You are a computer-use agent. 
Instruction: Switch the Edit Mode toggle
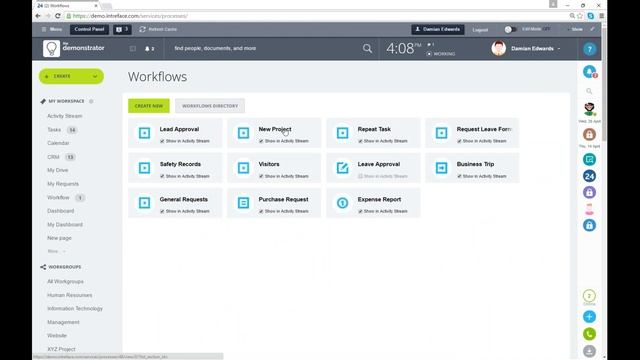pyautogui.click(x=510, y=29)
